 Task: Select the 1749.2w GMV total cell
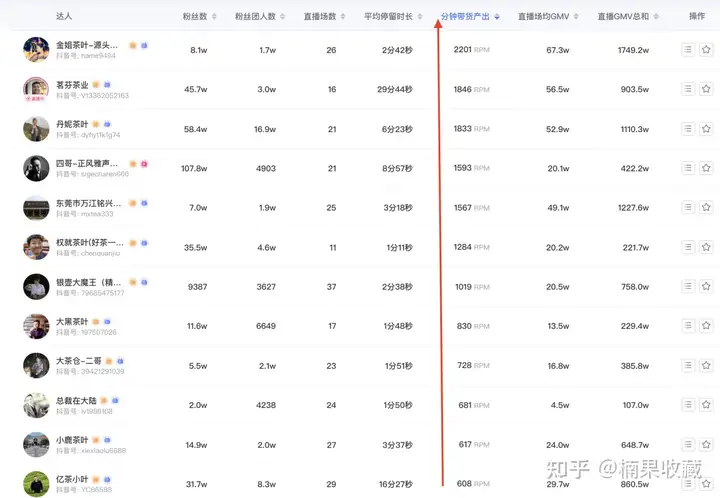click(x=633, y=50)
